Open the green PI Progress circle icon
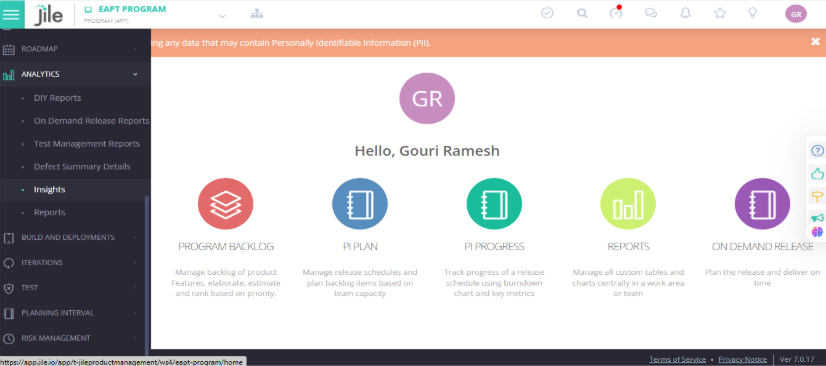This screenshot has height=366, width=826. (494, 204)
